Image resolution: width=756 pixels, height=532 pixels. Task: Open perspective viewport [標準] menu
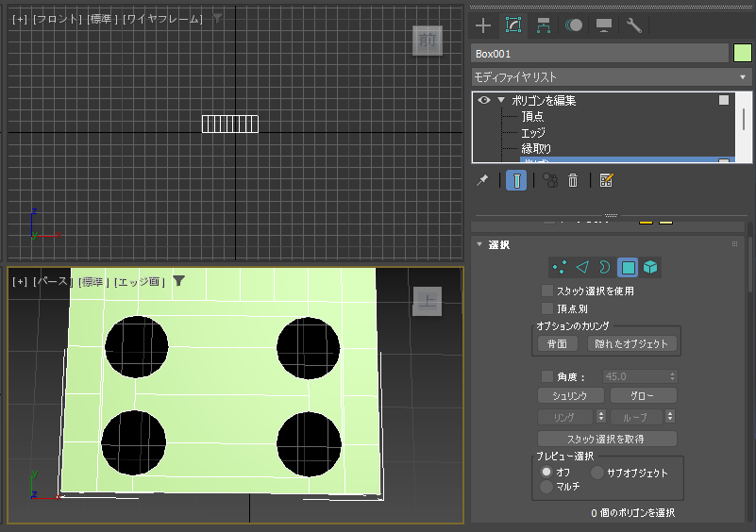click(94, 281)
